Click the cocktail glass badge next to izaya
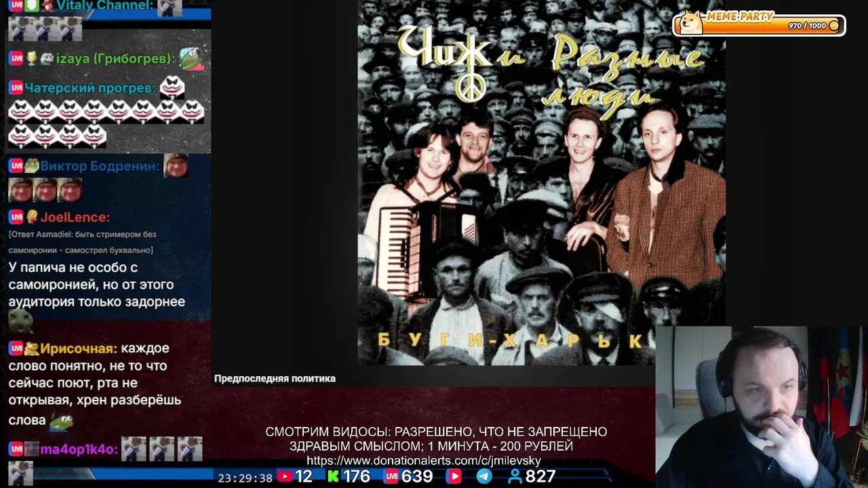This screenshot has width=868, height=488. pos(31,59)
